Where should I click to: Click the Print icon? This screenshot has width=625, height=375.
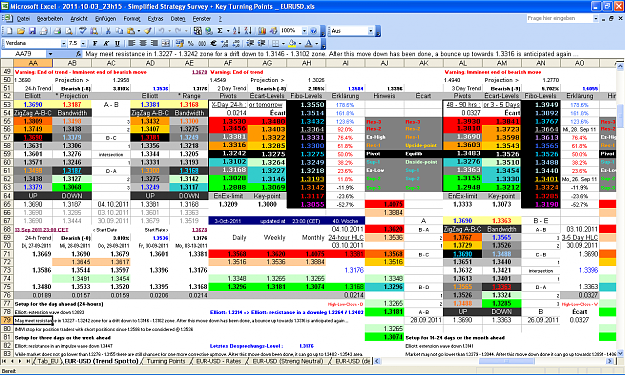[x=58, y=31]
